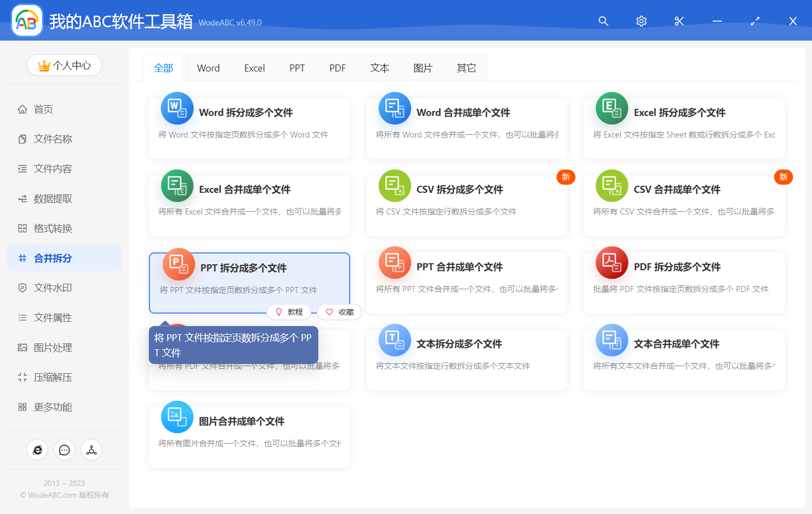The width and height of the screenshot is (812, 514).
Task: Click the share network icon in sidebar footer
Action: click(91, 450)
